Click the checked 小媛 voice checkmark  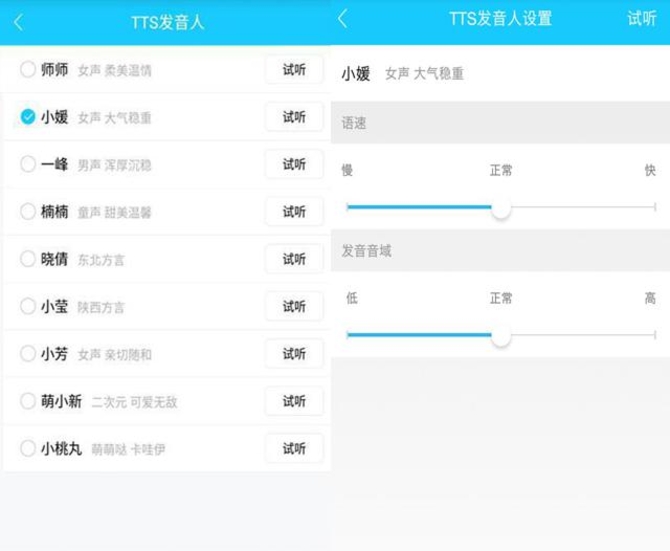click(28, 117)
